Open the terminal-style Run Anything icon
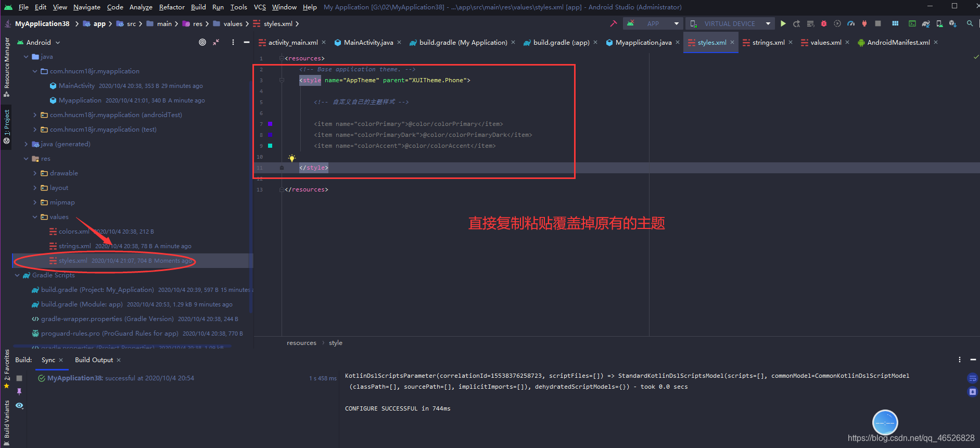The height and width of the screenshot is (448, 980). (912, 23)
